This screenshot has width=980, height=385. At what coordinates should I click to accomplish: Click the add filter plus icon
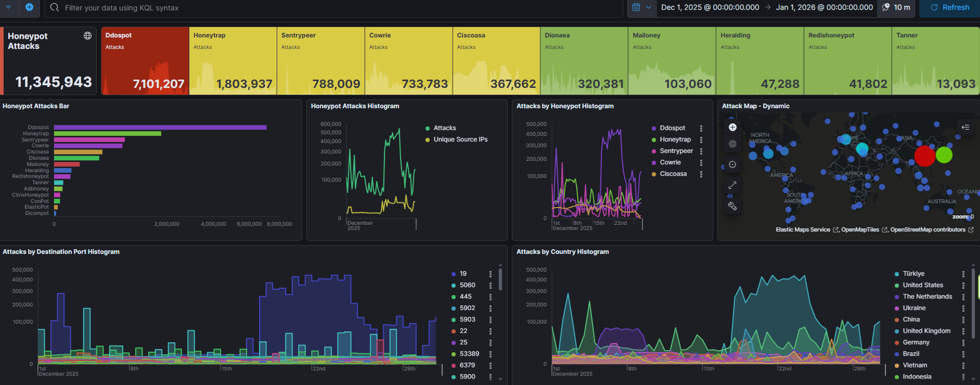[x=29, y=7]
